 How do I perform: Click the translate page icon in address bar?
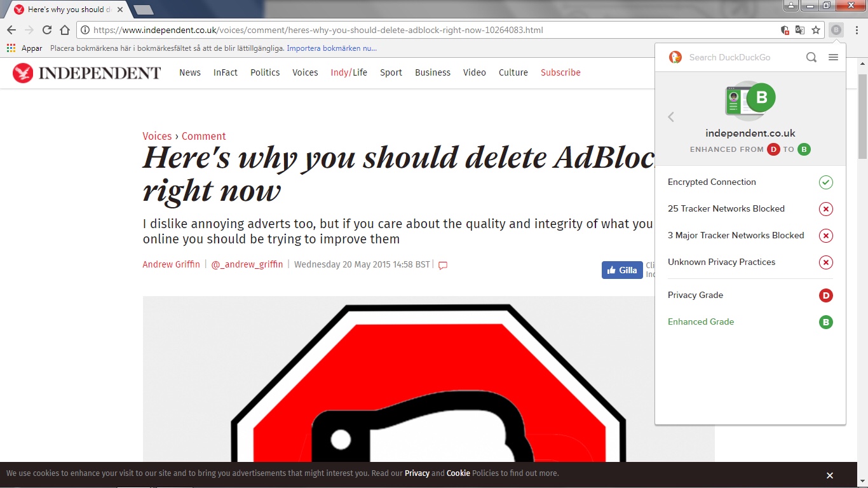pos(800,30)
